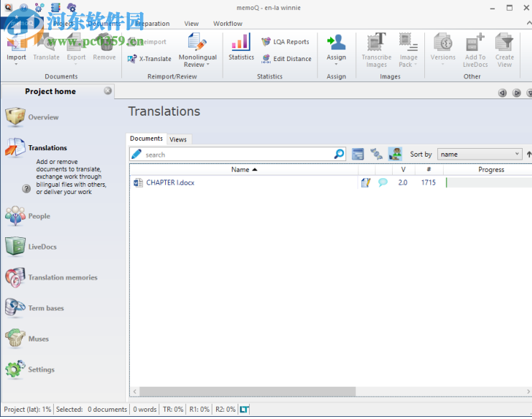The image size is (532, 419).
Task: Click the document notes icon on CHAPTER I.docx
Action: [x=365, y=183]
